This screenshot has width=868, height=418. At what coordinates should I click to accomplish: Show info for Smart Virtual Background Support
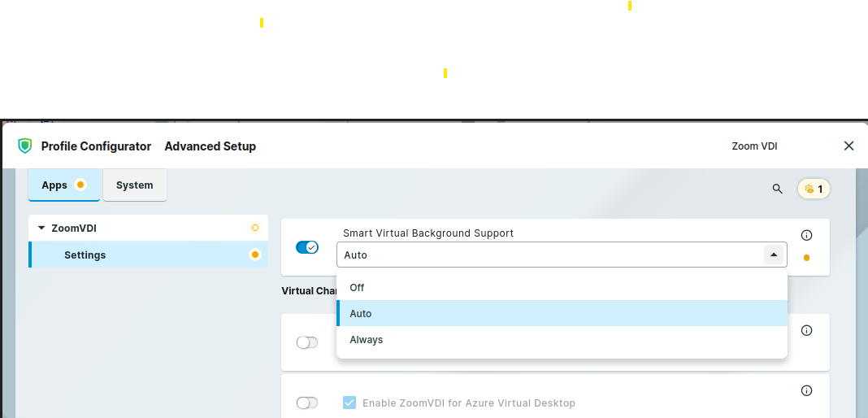[x=806, y=235]
